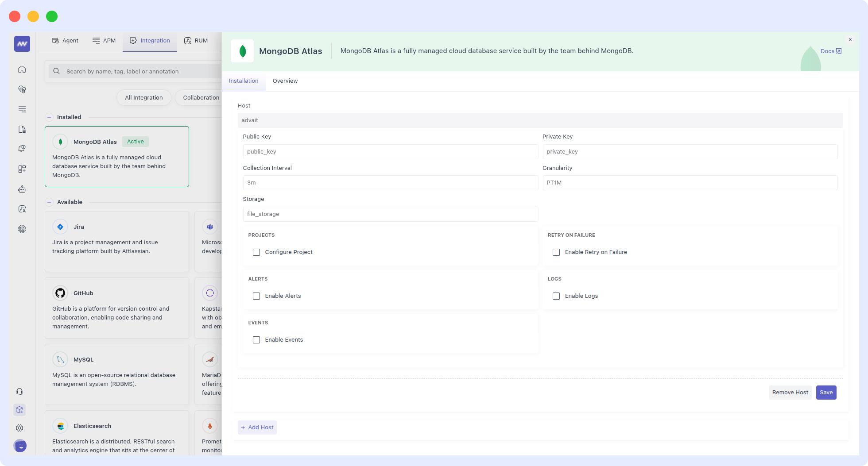
Task: Click the Storage input field
Action: (391, 214)
